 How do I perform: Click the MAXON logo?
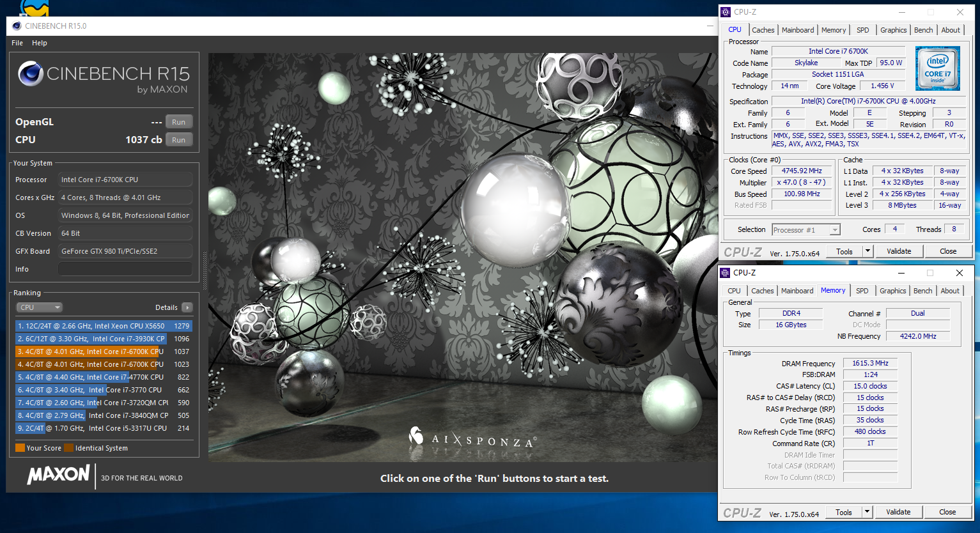coord(58,474)
